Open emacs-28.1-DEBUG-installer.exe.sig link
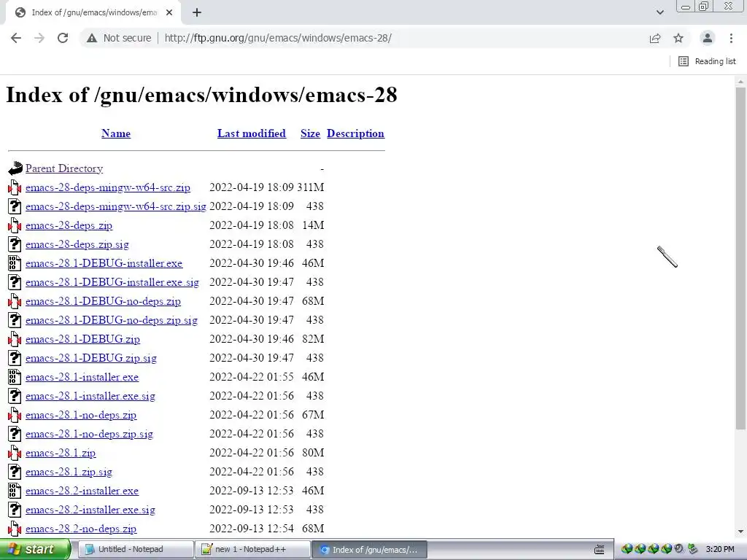The width and height of the screenshot is (747, 560). 112,282
